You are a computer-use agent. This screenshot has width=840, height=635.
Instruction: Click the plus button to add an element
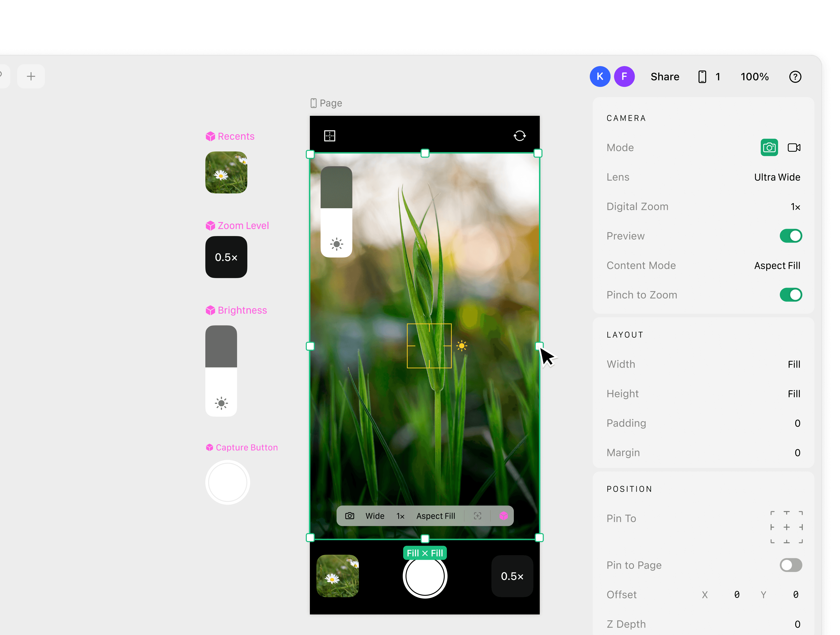point(31,76)
